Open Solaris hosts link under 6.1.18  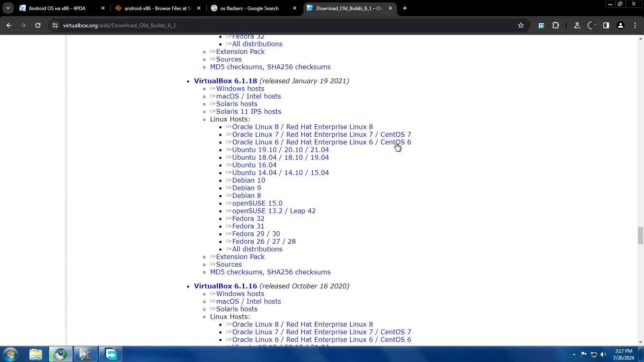pyautogui.click(x=237, y=104)
